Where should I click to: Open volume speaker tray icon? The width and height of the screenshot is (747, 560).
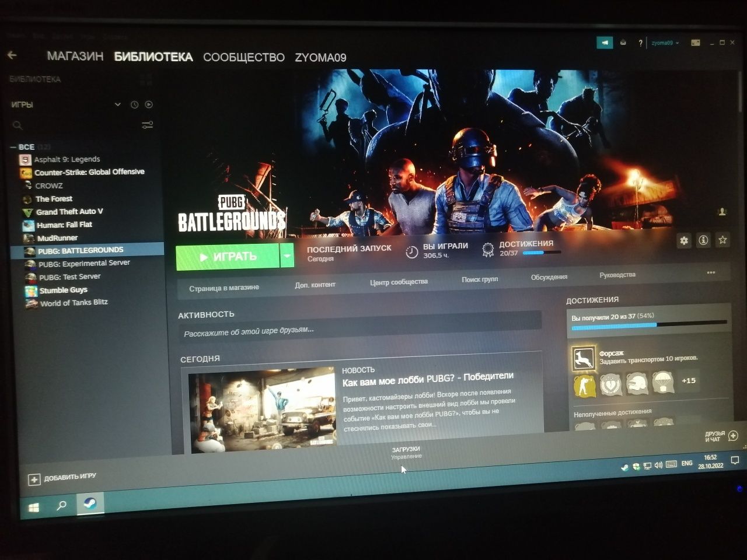click(658, 466)
